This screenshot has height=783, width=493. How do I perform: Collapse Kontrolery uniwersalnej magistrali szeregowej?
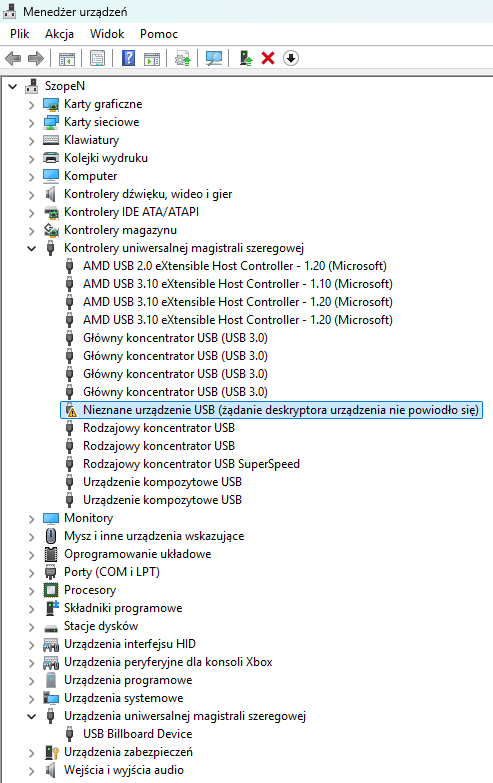[x=31, y=248]
